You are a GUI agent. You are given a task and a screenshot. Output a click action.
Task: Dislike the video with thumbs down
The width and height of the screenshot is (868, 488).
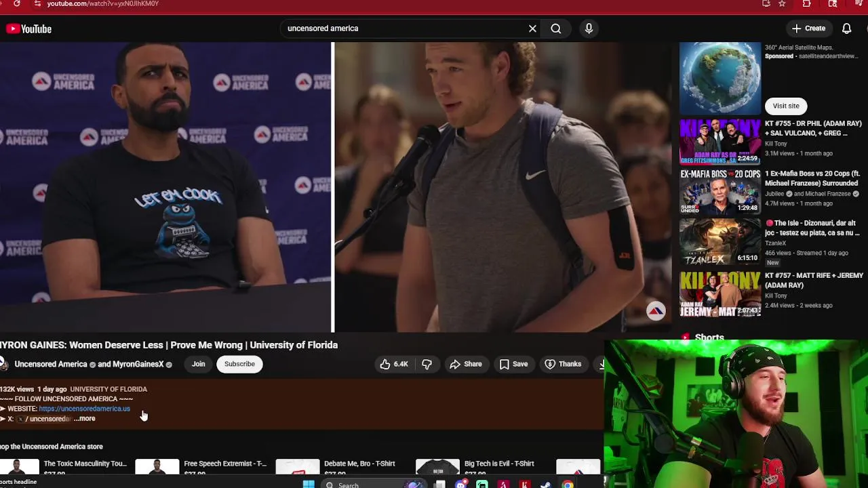(x=427, y=364)
